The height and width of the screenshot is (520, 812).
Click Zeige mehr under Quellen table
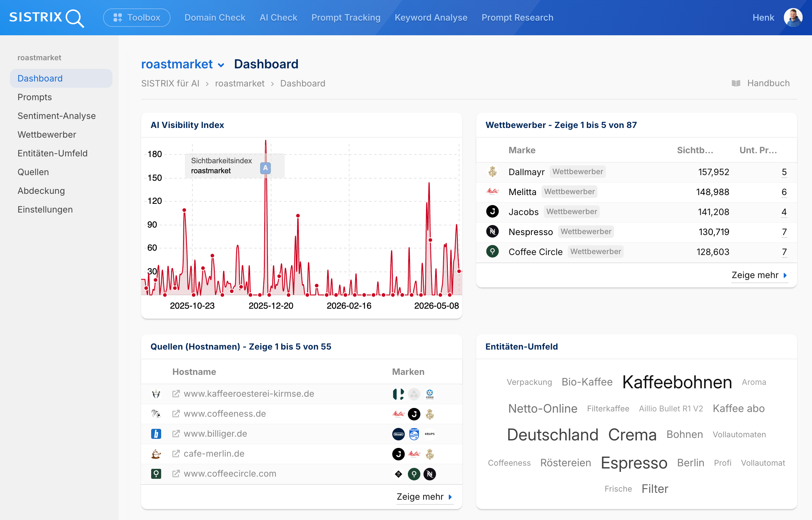[x=424, y=497]
